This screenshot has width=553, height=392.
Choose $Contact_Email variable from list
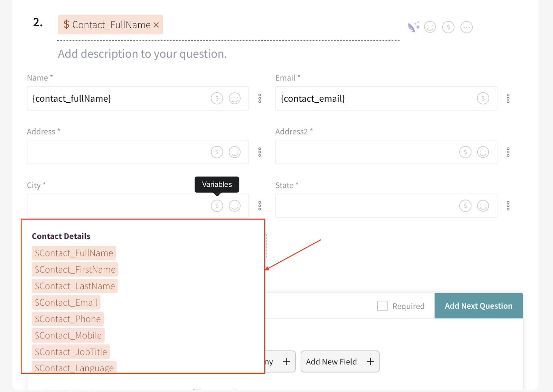pos(66,302)
